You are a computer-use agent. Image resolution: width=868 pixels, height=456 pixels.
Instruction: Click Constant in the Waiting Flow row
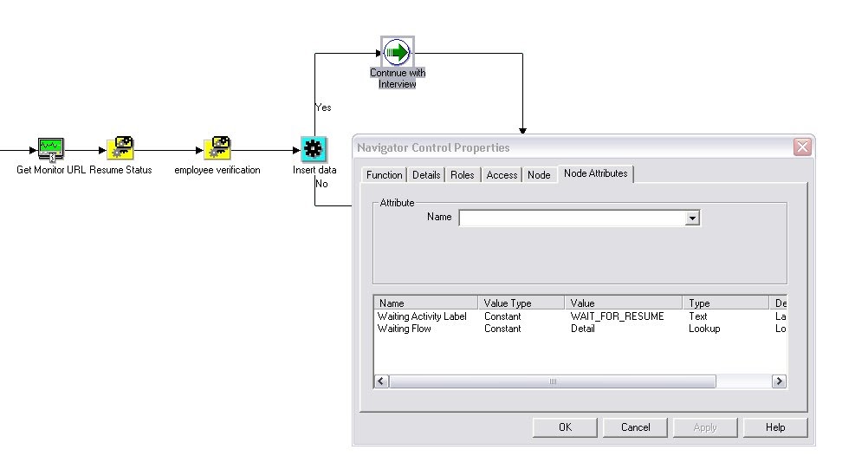pos(502,329)
